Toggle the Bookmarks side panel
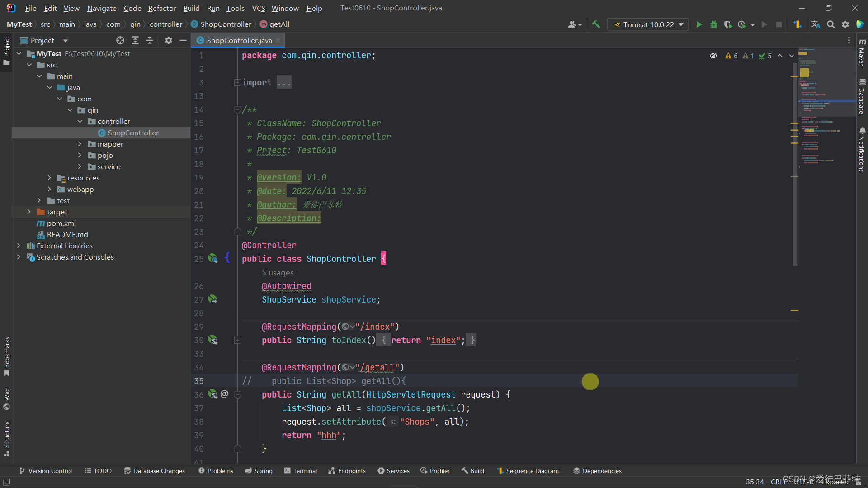This screenshot has height=488, width=868. (6, 357)
